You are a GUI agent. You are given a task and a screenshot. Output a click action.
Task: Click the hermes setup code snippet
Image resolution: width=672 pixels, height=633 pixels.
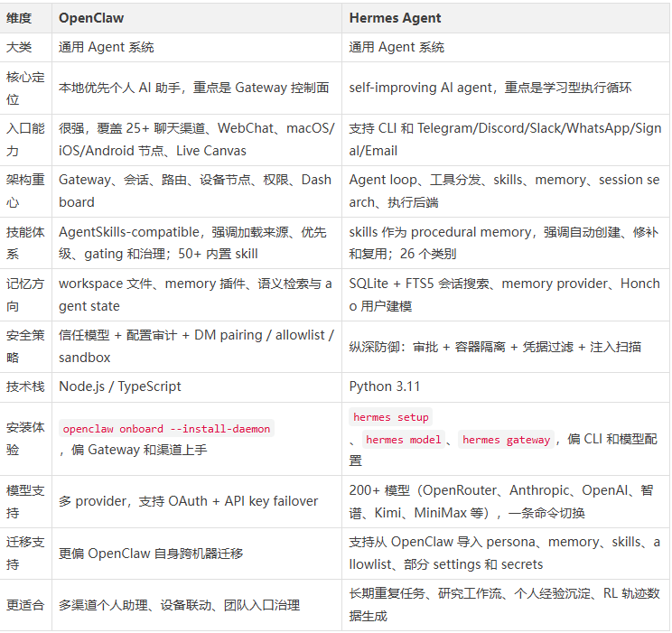pyautogui.click(x=390, y=417)
